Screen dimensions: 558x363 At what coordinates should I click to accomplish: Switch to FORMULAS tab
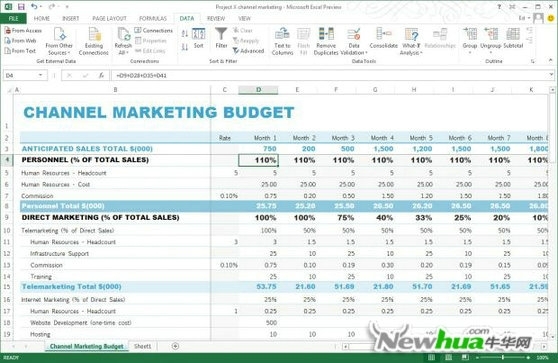(x=153, y=19)
